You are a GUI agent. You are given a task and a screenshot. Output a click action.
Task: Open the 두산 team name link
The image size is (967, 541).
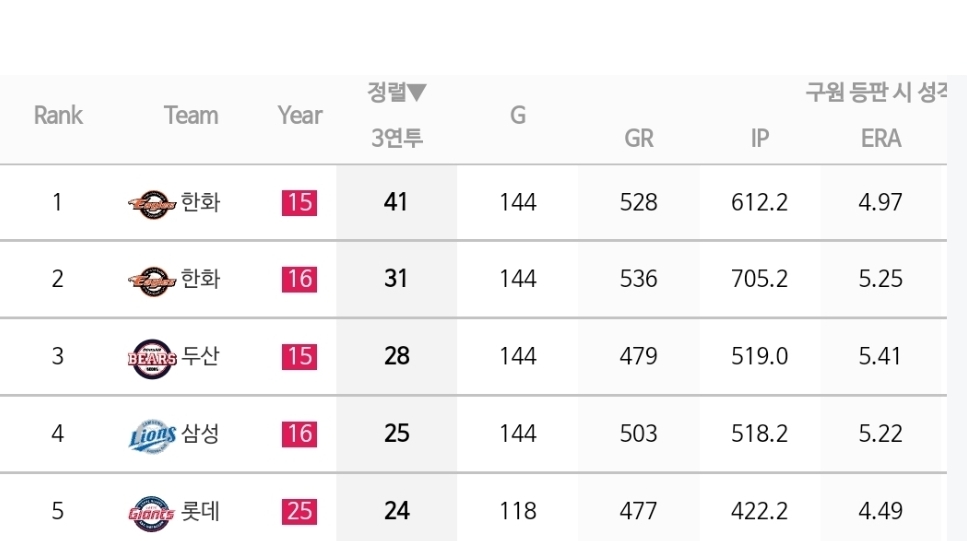200,356
